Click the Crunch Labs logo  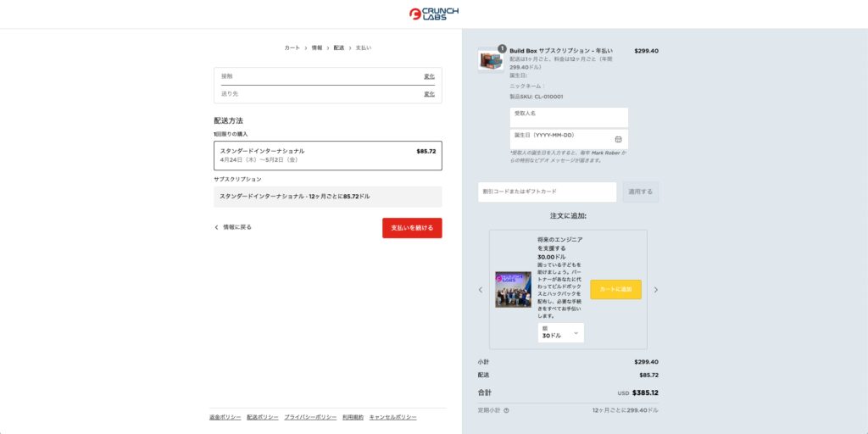[433, 14]
